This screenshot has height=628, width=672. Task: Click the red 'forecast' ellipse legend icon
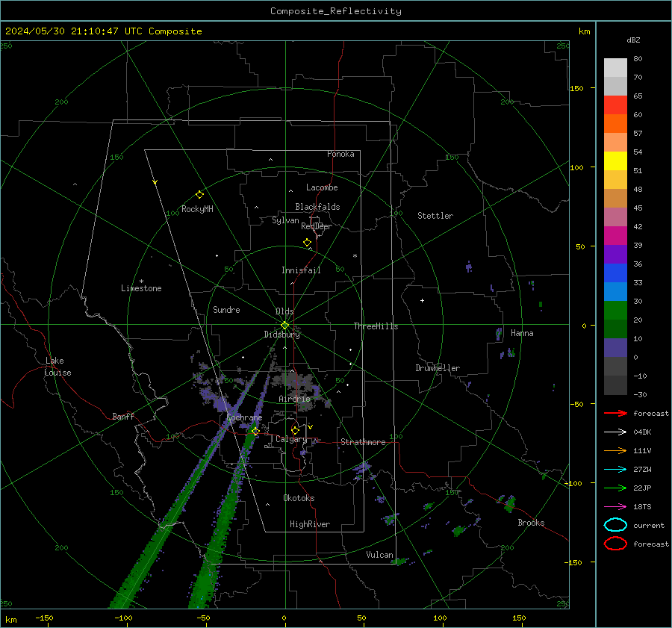615,544
